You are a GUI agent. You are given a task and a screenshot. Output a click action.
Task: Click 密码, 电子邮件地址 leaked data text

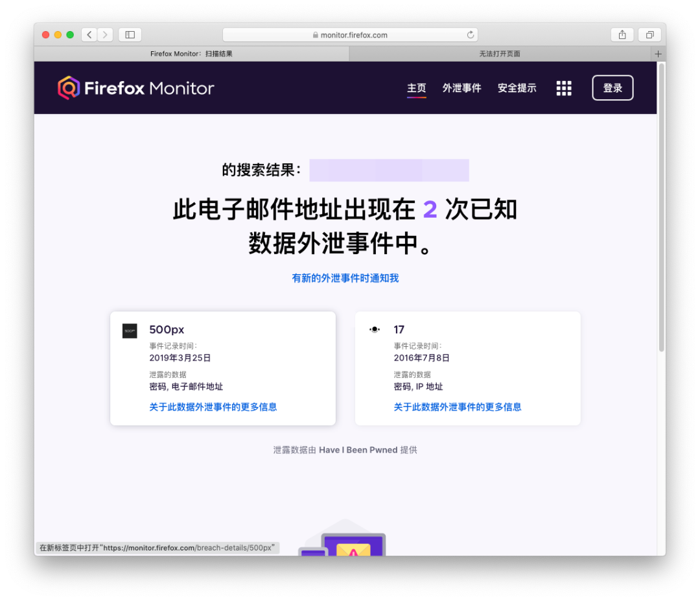(x=186, y=386)
